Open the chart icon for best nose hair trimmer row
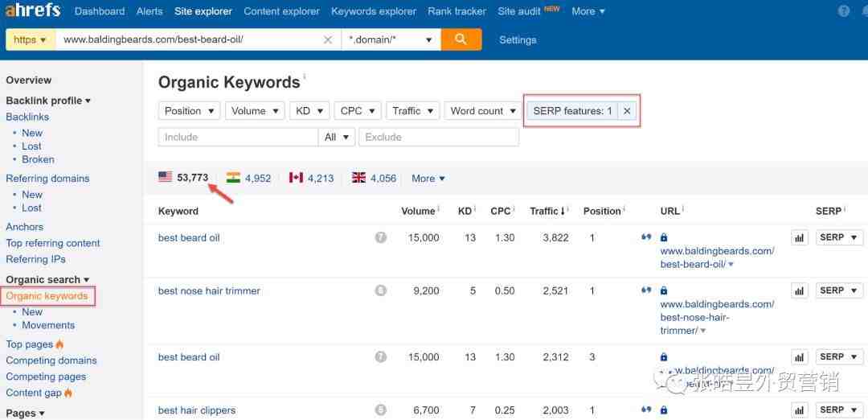 coord(800,291)
